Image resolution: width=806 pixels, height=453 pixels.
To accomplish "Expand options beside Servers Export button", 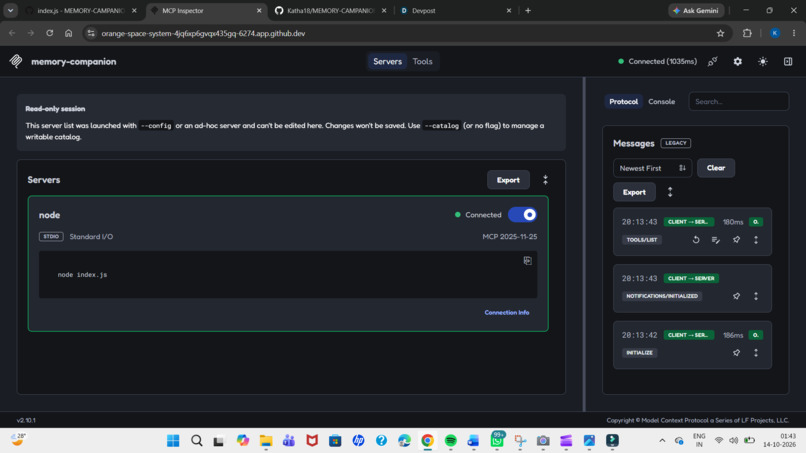I will click(545, 180).
